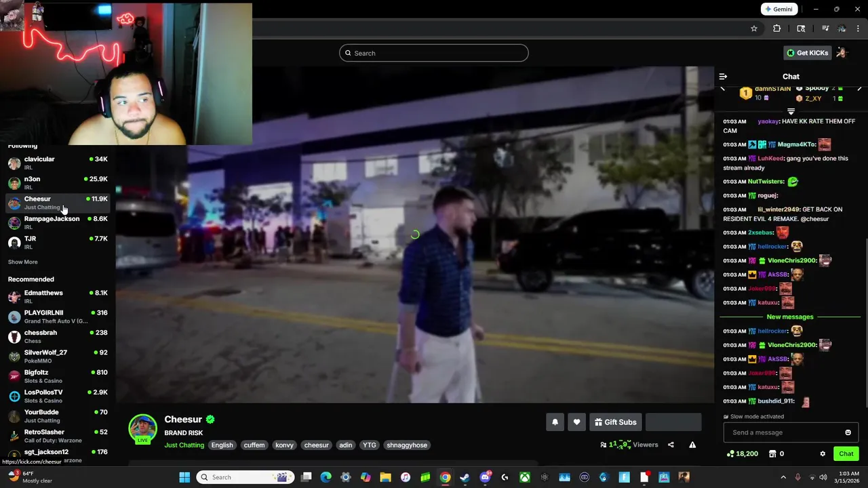Open Cheesur channel in sidebar
This screenshot has height=488, width=868.
pos(58,203)
